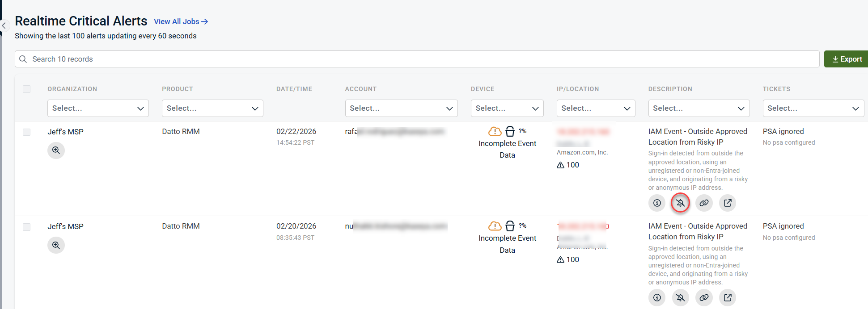Open info icon for the 02/20/2026 alert
Image resolution: width=868 pixels, height=309 pixels.
[x=656, y=298]
